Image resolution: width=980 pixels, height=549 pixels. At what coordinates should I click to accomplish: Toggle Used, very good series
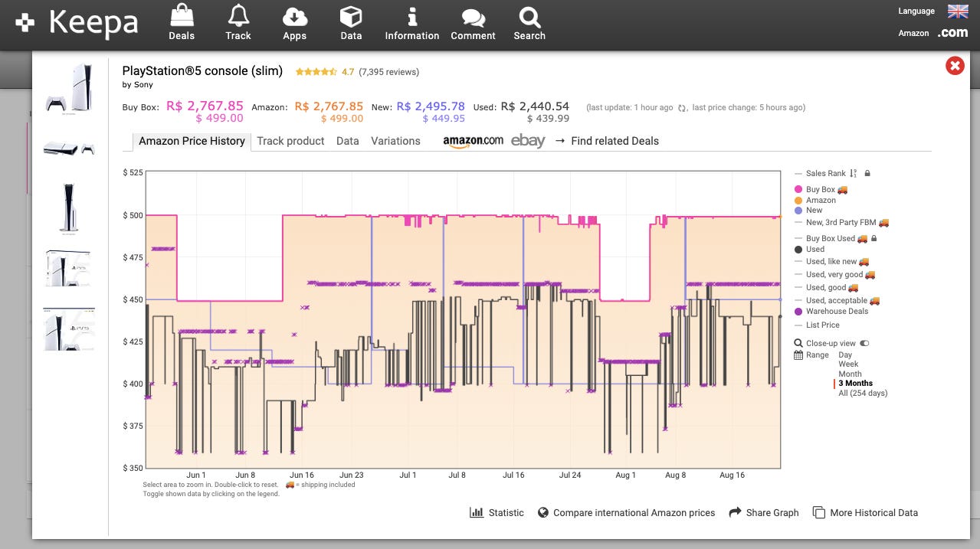pos(834,275)
